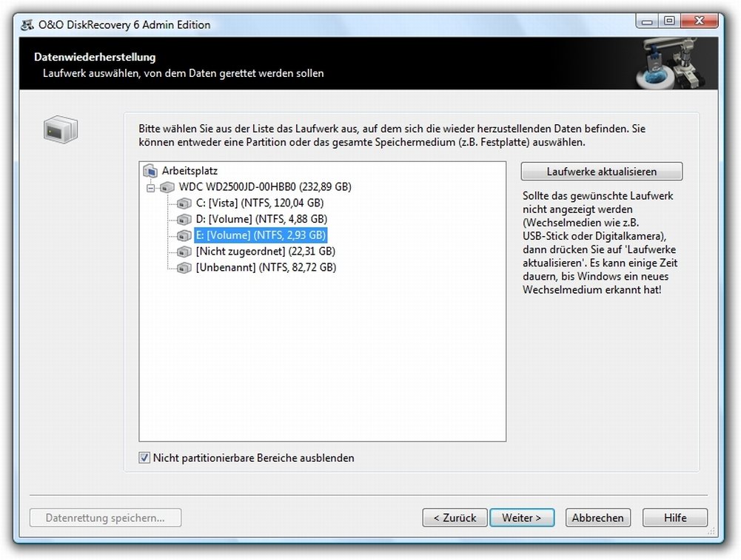Select partition D: [Volume] (NTFS, 4,88 GB)

tap(261, 219)
